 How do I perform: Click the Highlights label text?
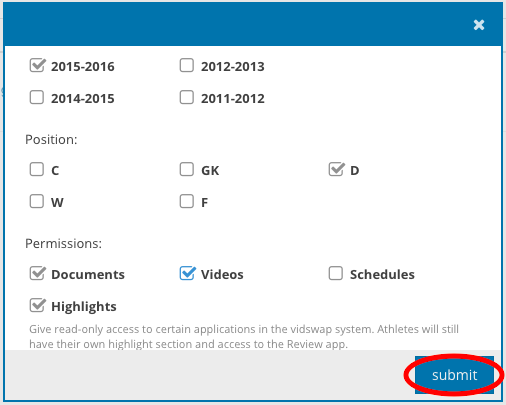click(84, 306)
